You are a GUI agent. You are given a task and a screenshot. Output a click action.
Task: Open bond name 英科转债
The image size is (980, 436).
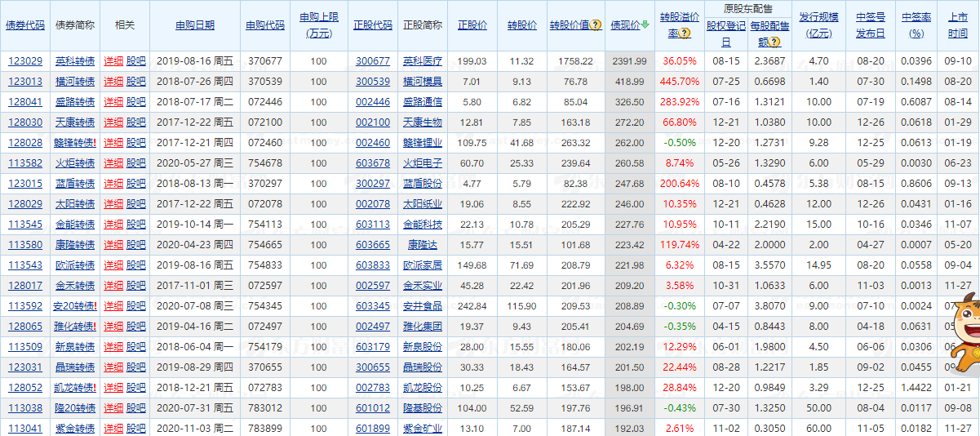[x=74, y=61]
